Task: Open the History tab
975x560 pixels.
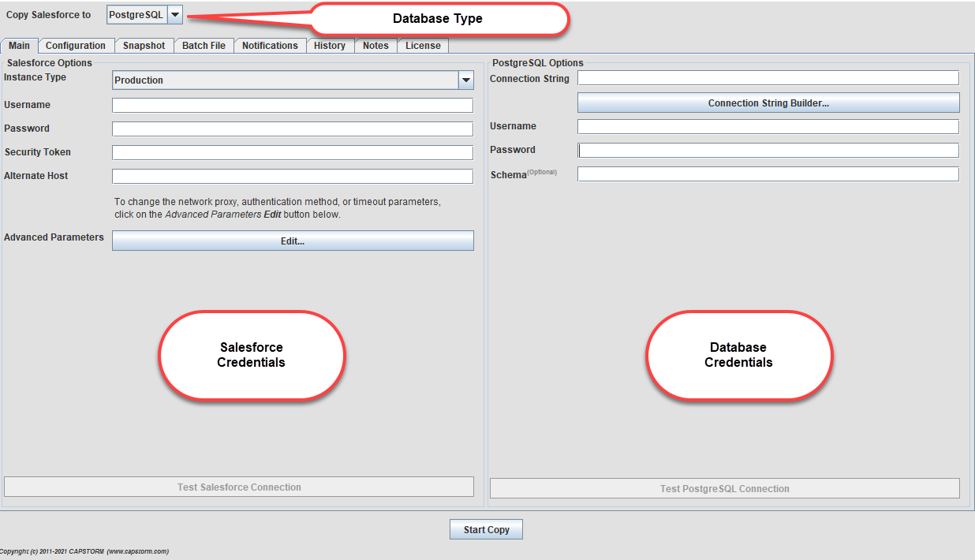Action: pos(330,46)
